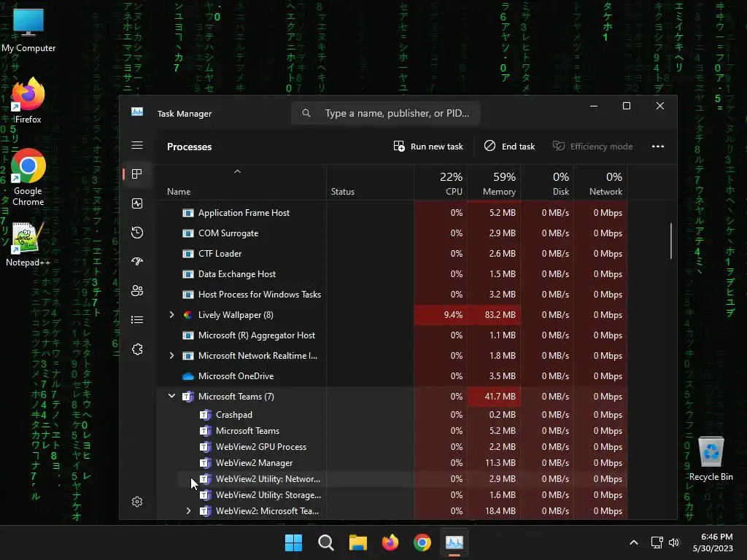
Task: Open the more options ellipsis menu
Action: pyautogui.click(x=658, y=146)
